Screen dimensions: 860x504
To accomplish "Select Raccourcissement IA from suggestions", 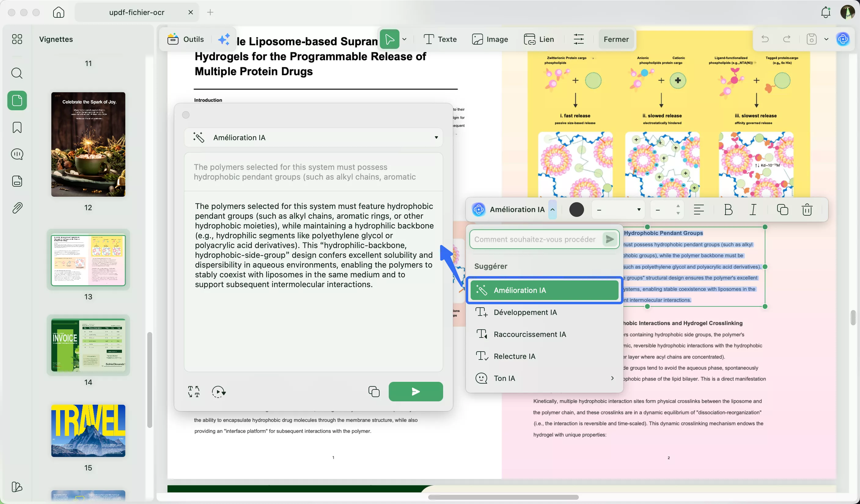I will pyautogui.click(x=530, y=334).
